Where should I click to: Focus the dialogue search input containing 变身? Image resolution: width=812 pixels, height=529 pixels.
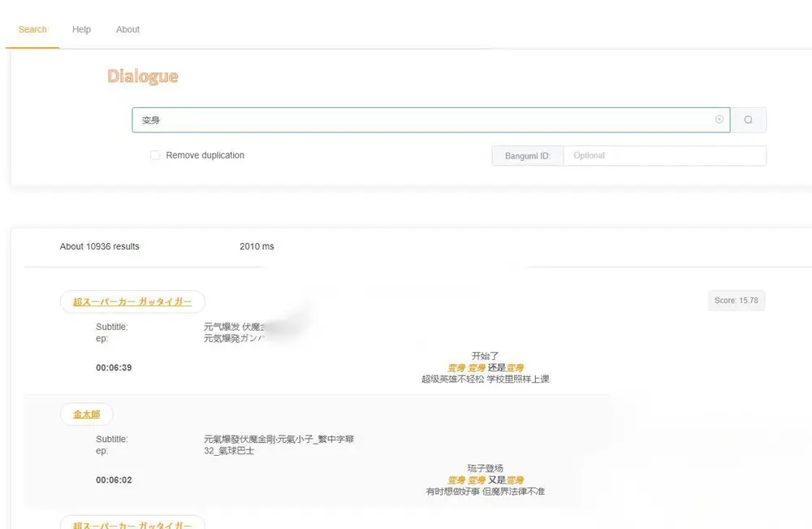(x=431, y=119)
